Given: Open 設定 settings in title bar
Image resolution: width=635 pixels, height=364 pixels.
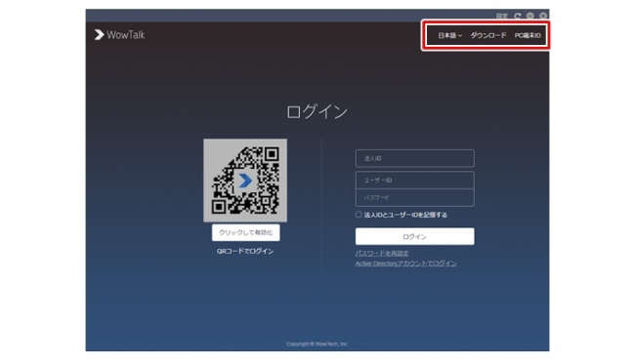Looking at the screenshot, I should point(502,16).
